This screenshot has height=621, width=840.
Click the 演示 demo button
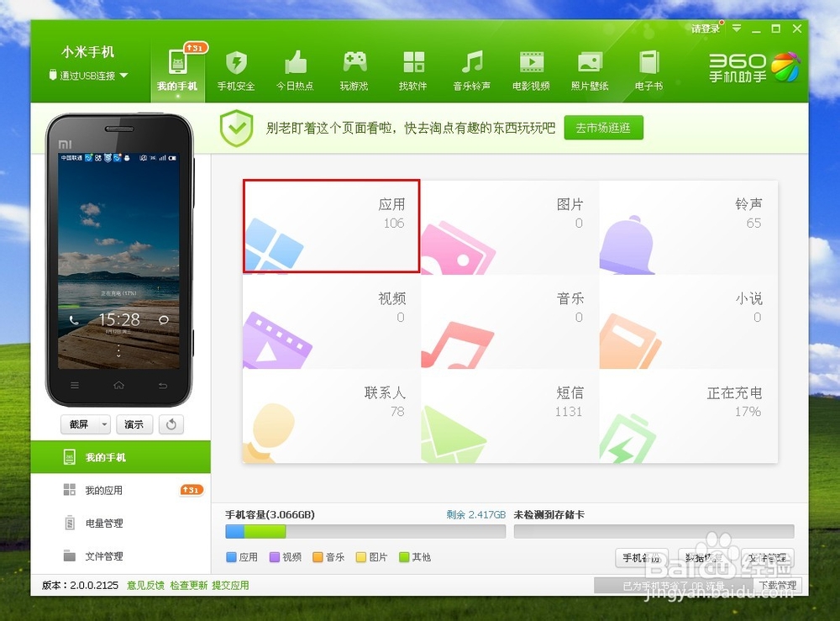[134, 424]
